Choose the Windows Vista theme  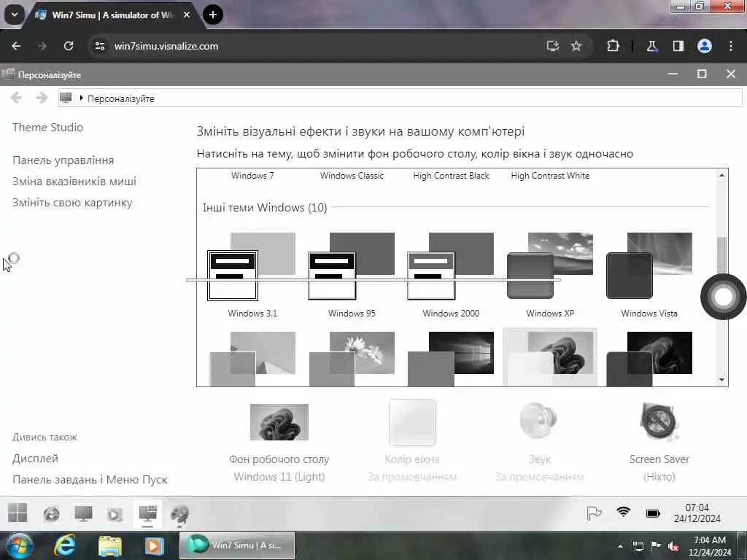pyautogui.click(x=649, y=266)
